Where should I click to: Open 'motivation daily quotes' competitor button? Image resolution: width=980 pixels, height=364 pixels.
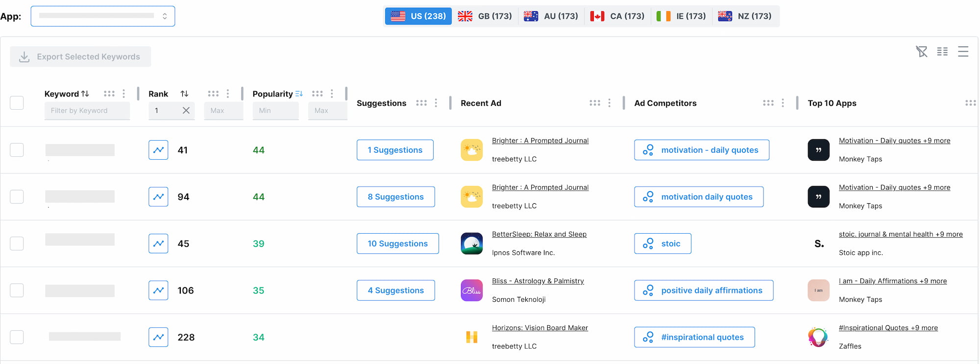point(699,197)
